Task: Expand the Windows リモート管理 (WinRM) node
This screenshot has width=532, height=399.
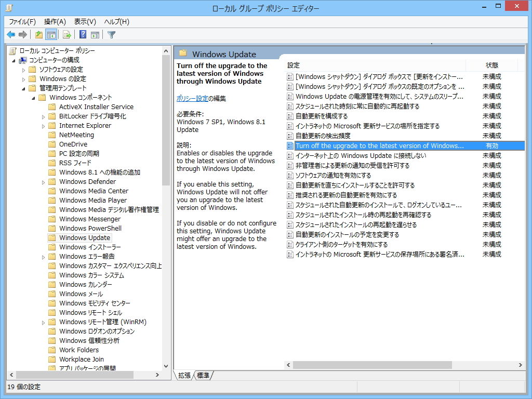Action: 43,323
